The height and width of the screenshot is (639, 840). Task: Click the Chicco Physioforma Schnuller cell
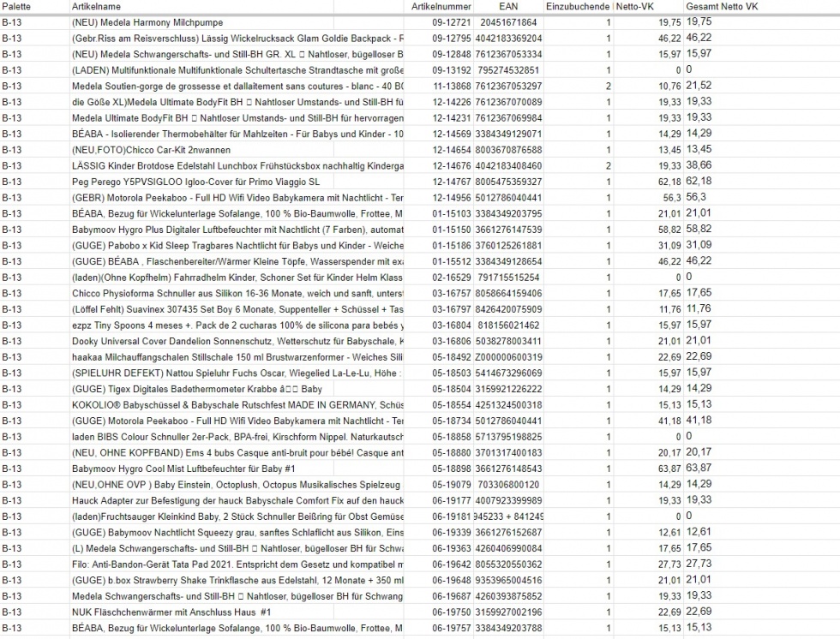[237, 293]
